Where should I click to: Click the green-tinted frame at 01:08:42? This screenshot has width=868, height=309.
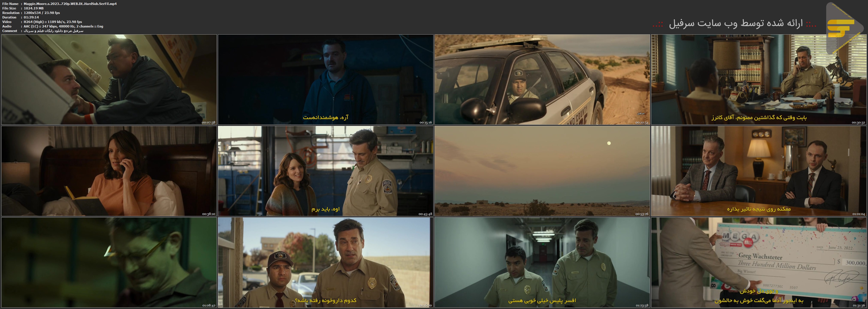109,262
